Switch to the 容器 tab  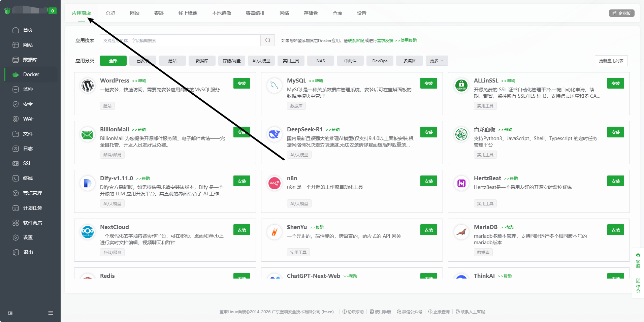(x=159, y=13)
